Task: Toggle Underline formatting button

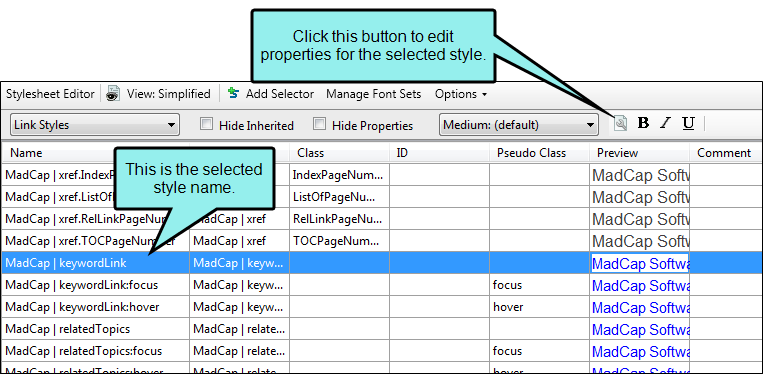Action: (x=688, y=124)
